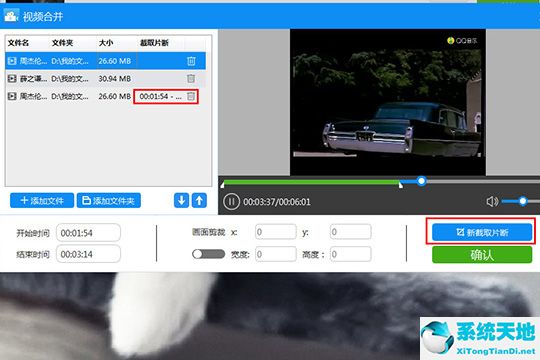This screenshot has height=360, width=540.
Task: Delete the 薛之谦 file row
Action: [191, 79]
